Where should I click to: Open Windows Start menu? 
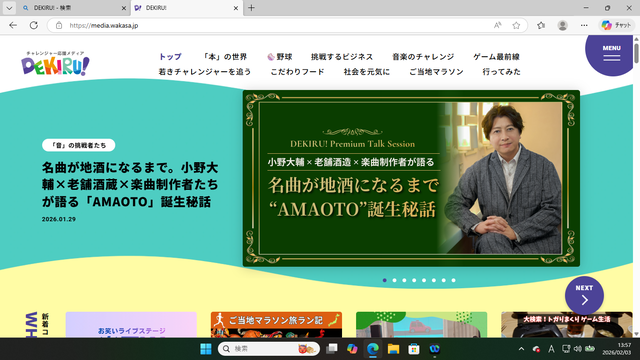pos(206,349)
